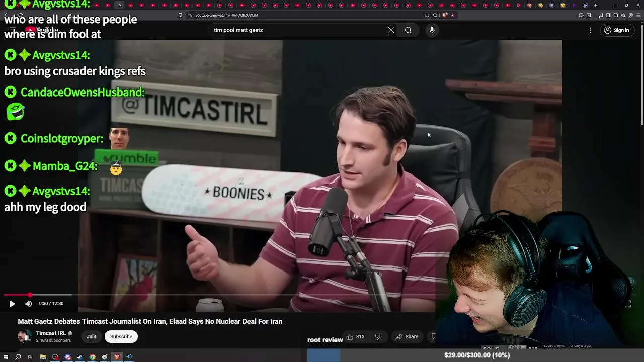Click the video title about Matt Gaetz
The height and width of the screenshot is (362, 644).
point(150,321)
